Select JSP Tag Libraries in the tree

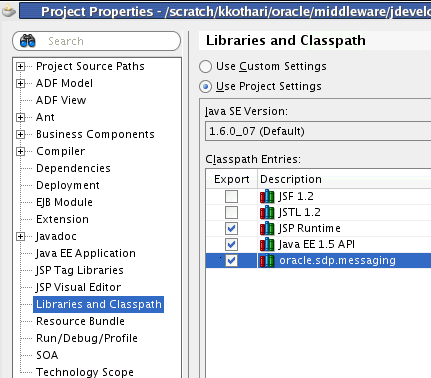click(79, 270)
